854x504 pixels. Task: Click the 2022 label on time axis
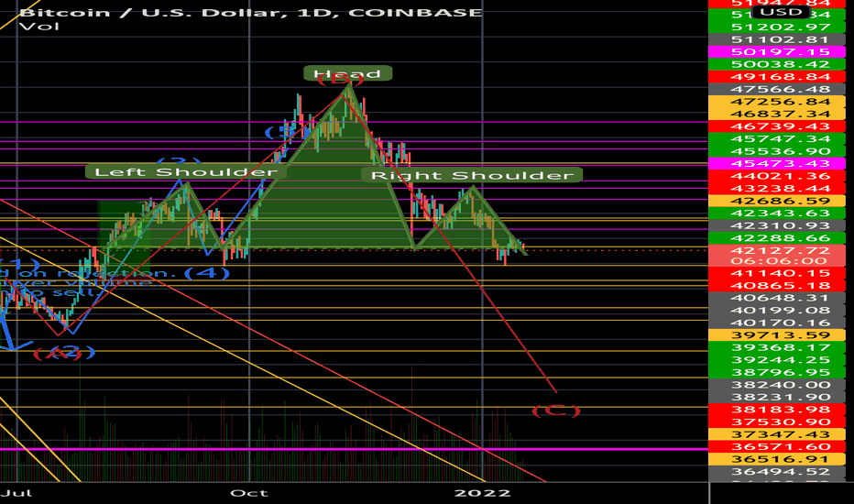[x=483, y=493]
